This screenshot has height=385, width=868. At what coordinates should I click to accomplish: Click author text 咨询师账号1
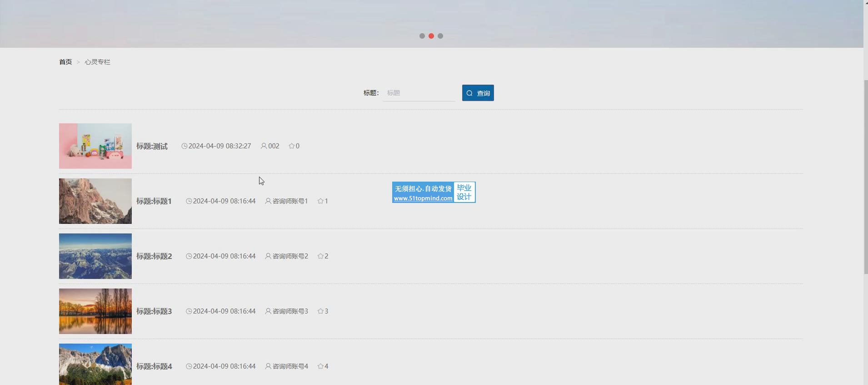[290, 201]
